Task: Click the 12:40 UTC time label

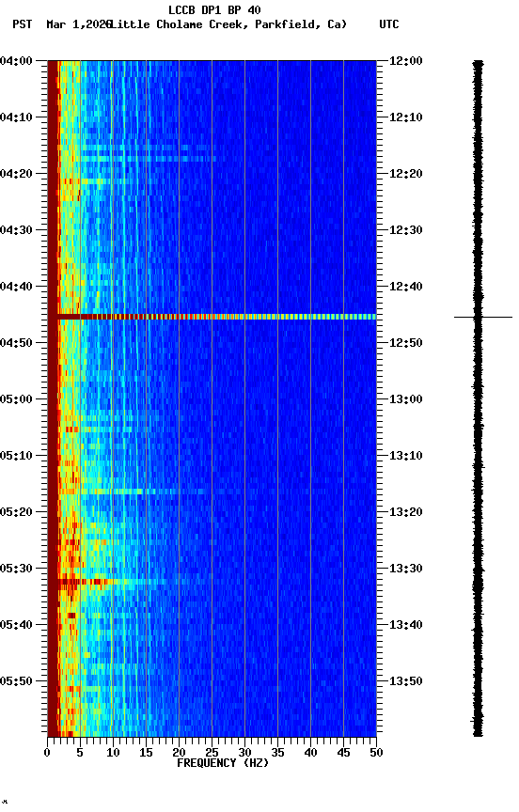Action: point(406,287)
